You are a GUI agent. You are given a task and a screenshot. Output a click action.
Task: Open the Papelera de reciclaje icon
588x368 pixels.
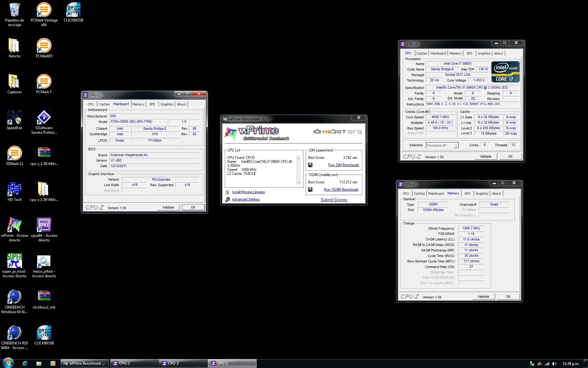pos(14,15)
